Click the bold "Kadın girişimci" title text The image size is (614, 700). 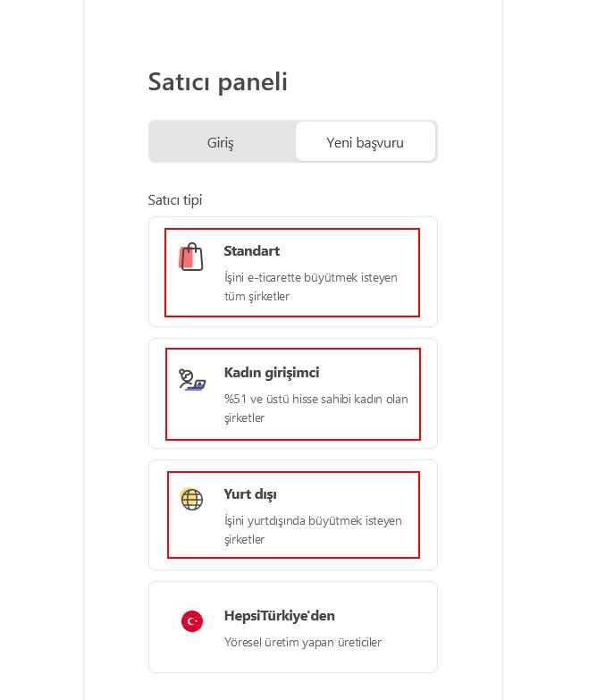coord(271,373)
